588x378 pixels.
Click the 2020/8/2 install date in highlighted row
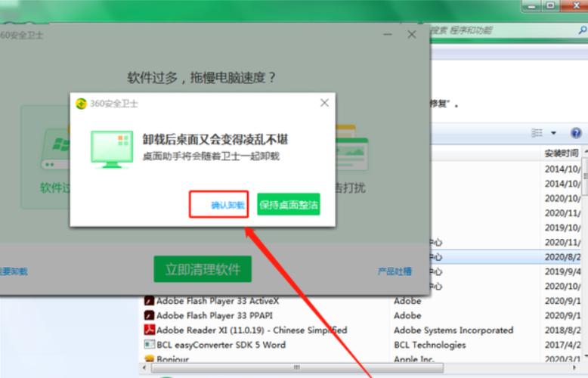click(562, 257)
